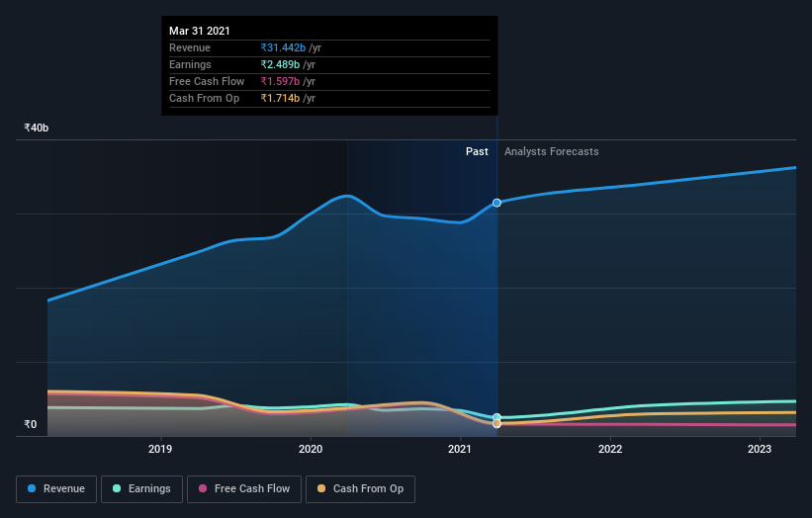Toggle the Cash From Op legend button
Screen dimensions: 812x518
pyautogui.click(x=360, y=489)
